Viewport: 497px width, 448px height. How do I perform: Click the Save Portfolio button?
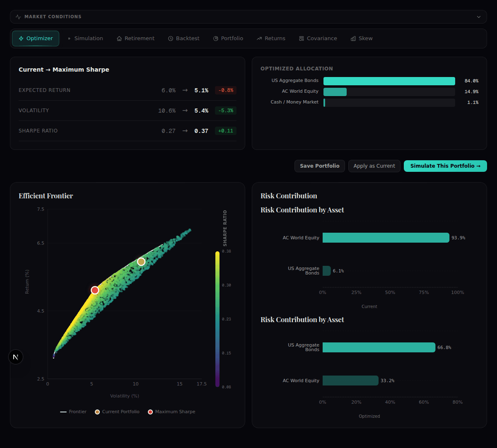(319, 166)
